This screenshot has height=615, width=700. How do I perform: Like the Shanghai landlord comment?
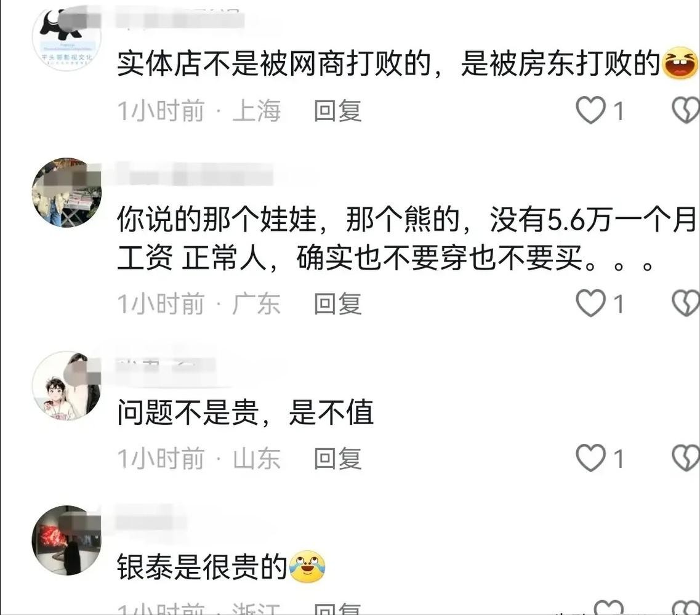tap(590, 110)
